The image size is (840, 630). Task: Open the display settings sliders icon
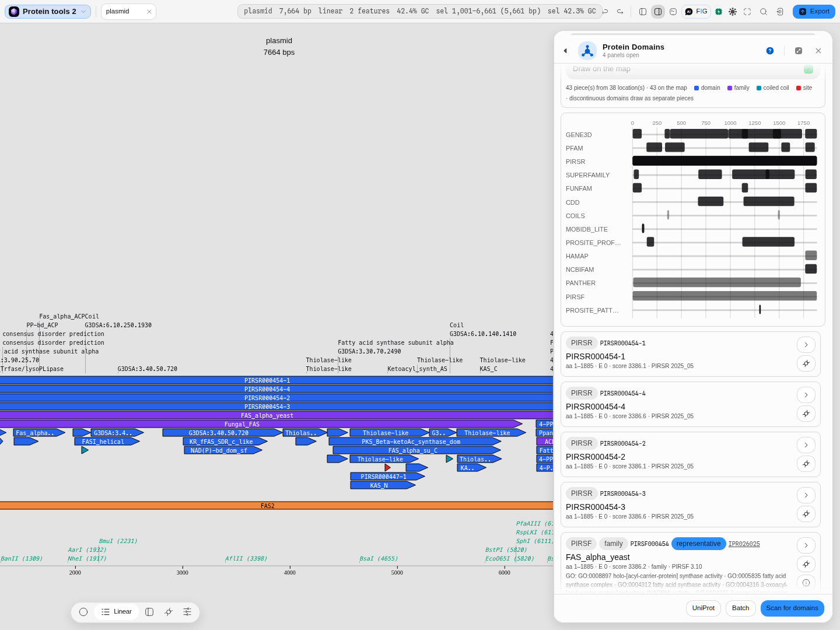(x=187, y=612)
